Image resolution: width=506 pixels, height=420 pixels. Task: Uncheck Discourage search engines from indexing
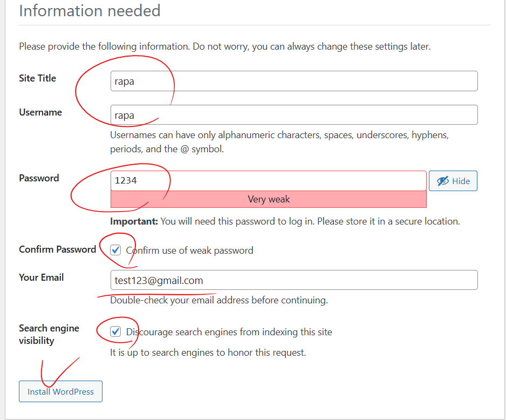(115, 331)
